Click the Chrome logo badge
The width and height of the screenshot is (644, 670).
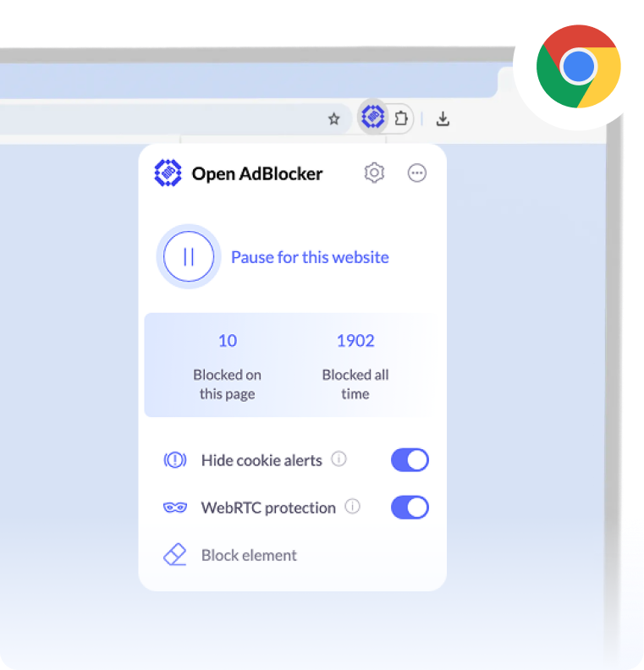pyautogui.click(x=578, y=66)
